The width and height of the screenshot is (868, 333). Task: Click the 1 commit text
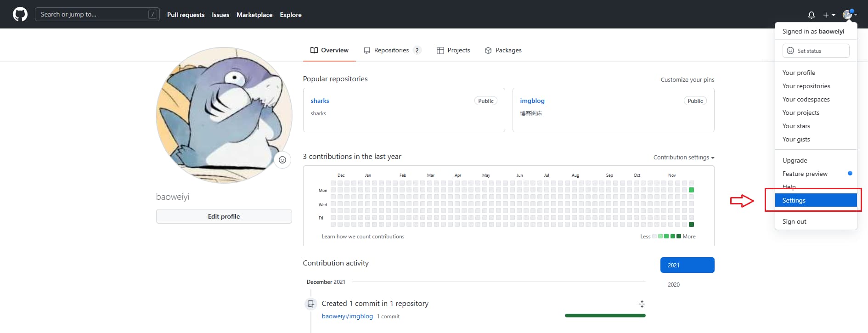click(388, 316)
